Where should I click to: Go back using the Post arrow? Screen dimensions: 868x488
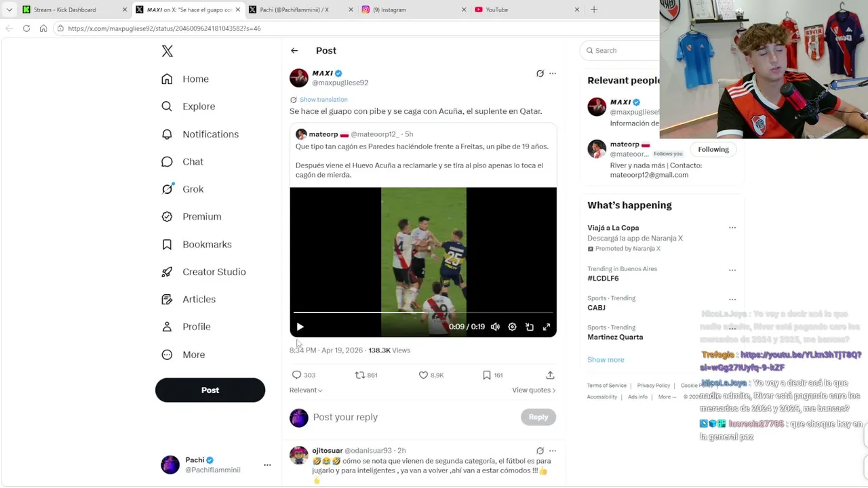point(294,51)
